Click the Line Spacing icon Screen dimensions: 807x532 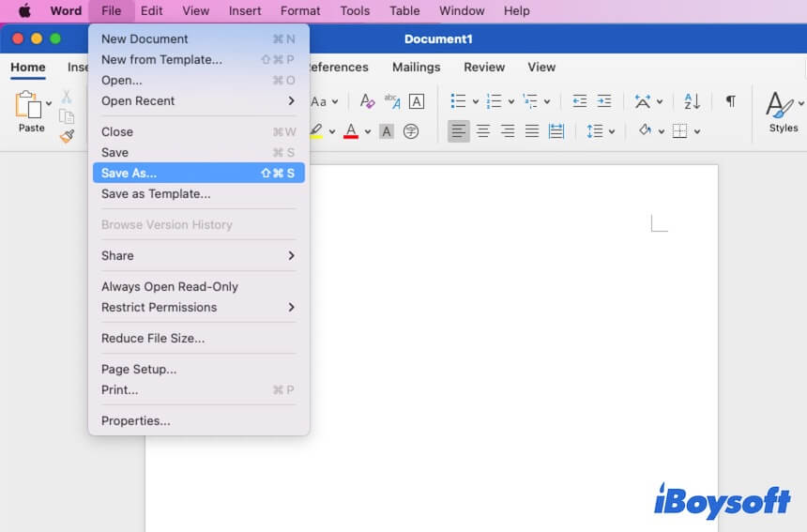point(594,131)
